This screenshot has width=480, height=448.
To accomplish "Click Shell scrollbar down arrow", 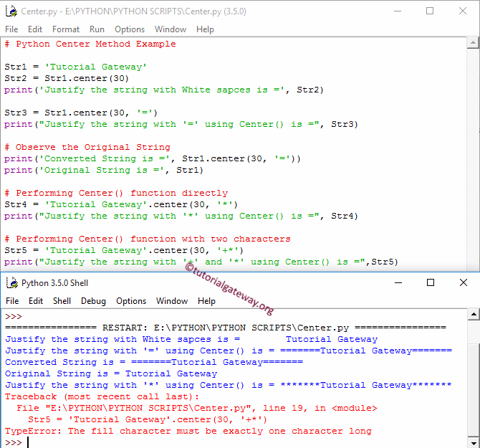I will coord(474,443).
